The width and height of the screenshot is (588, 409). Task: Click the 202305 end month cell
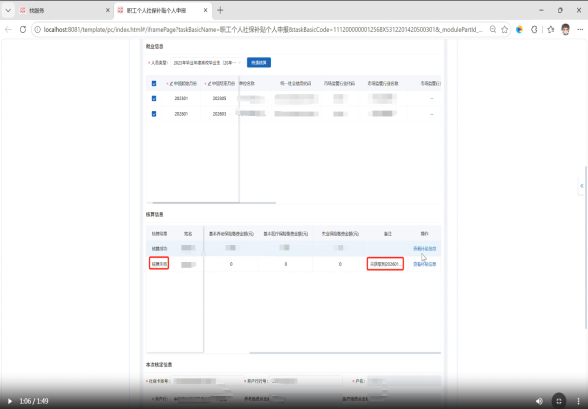click(x=219, y=98)
